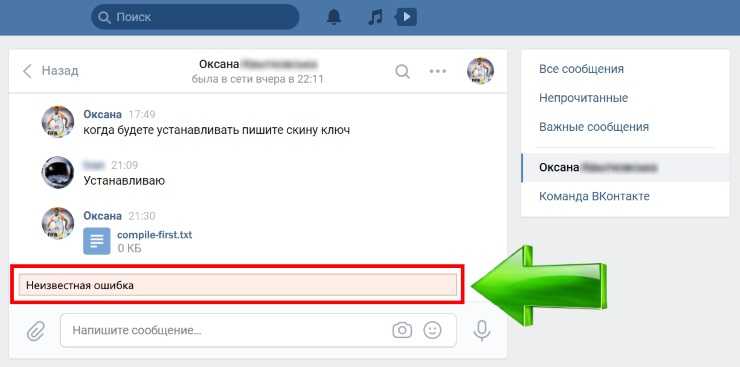Open the compile-first.txt file link
740x367 pixels.
pos(154,235)
